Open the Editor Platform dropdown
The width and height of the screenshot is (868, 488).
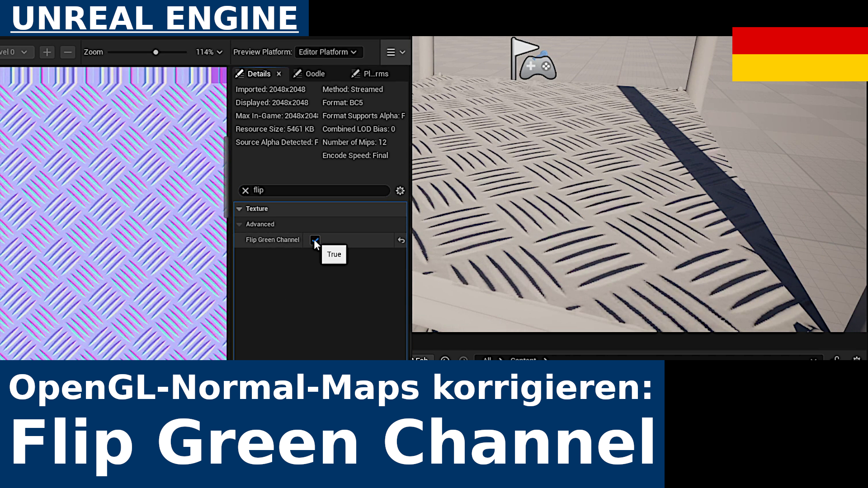pyautogui.click(x=328, y=52)
